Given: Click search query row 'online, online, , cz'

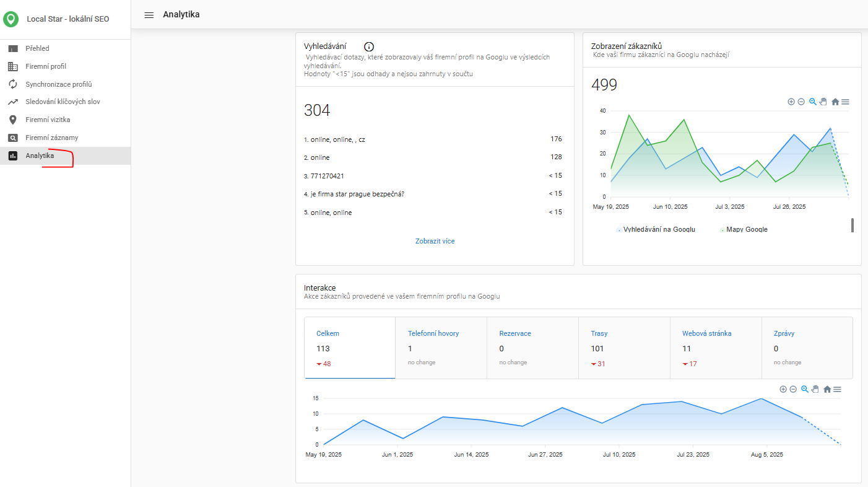Looking at the screenshot, I should click(433, 139).
